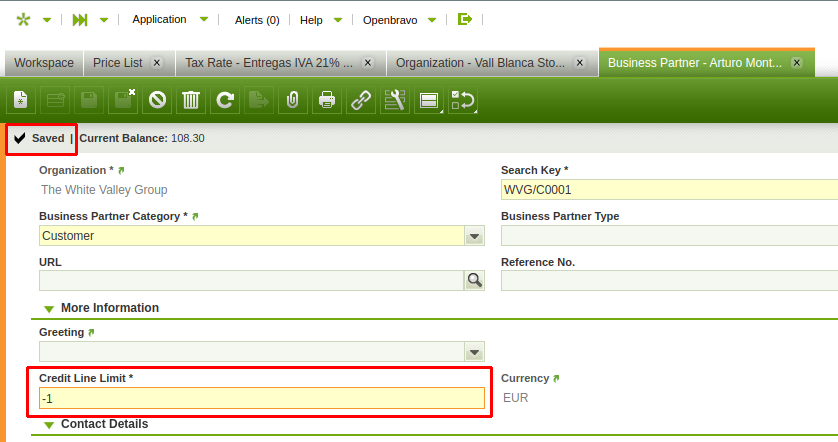Click the Credit Line Limit input field
The width and height of the screenshot is (838, 442).
pyautogui.click(x=261, y=398)
